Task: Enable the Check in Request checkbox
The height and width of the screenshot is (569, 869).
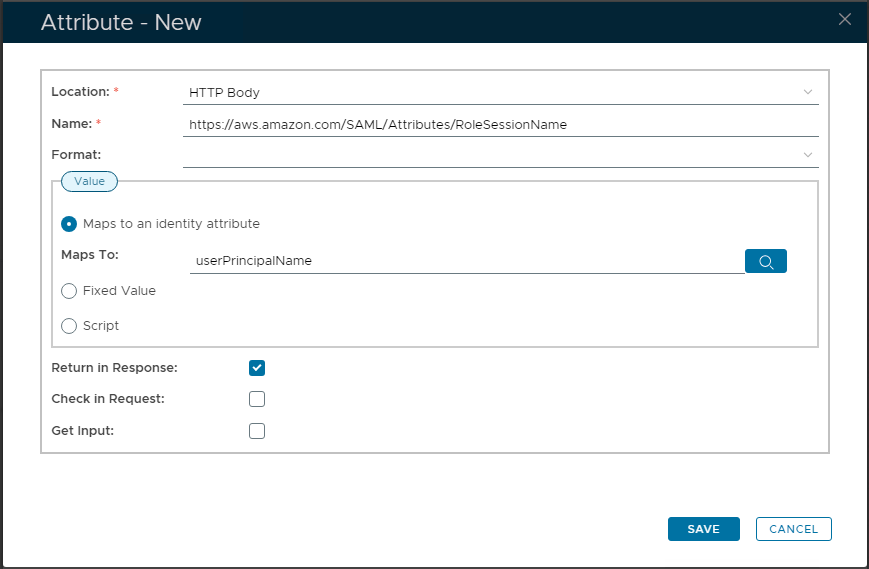Action: click(x=257, y=399)
